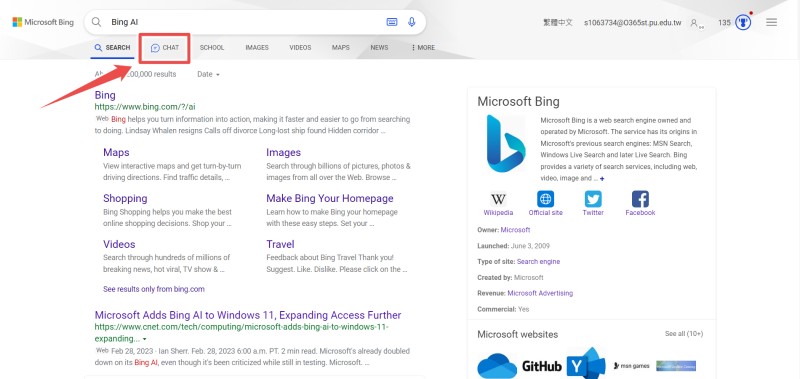Open Make Bing Your Homepage link
The image size is (800, 379).
pyautogui.click(x=330, y=198)
